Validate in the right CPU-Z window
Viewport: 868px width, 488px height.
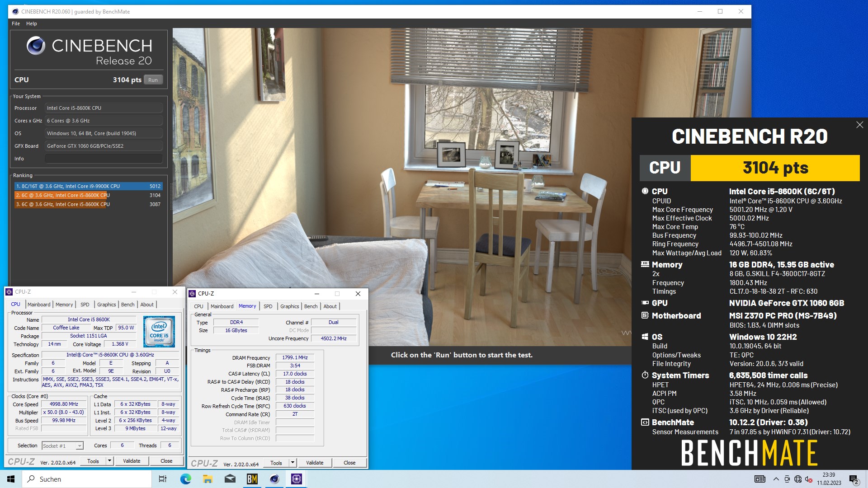pos(315,463)
